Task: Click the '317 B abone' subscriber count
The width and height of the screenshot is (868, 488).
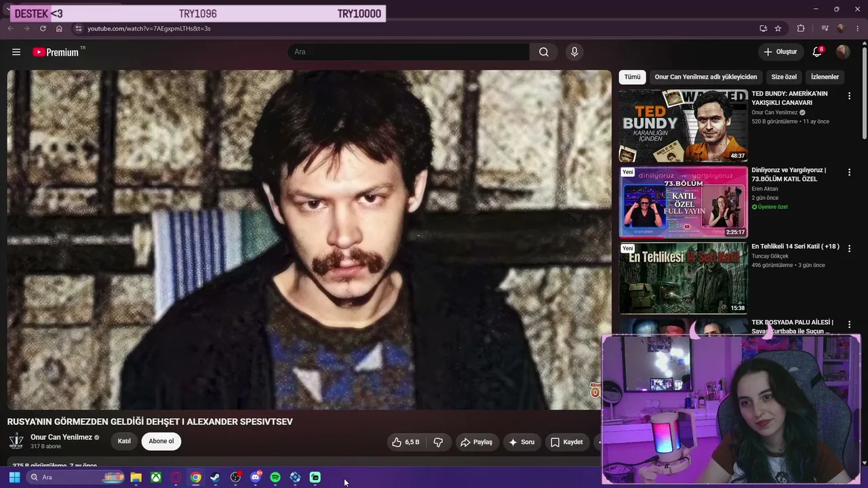Action: click(45, 447)
